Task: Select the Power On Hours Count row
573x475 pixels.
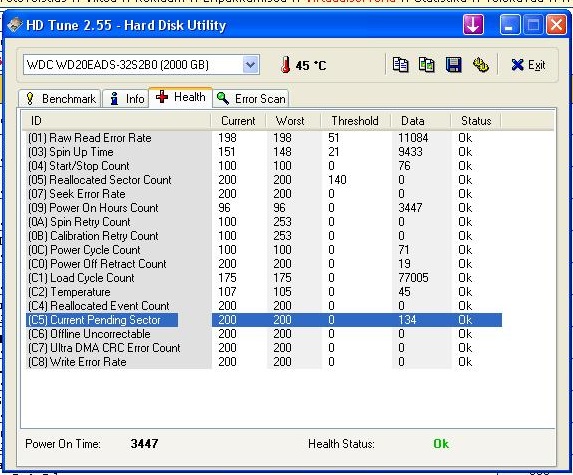Action: click(263, 208)
